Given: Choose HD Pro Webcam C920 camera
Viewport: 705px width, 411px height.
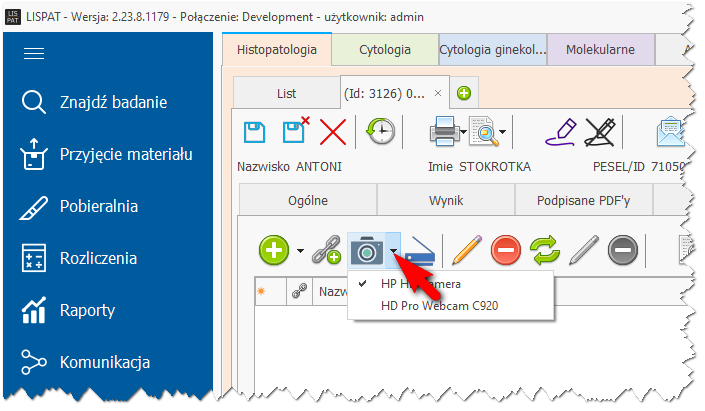Looking at the screenshot, I should pos(439,306).
